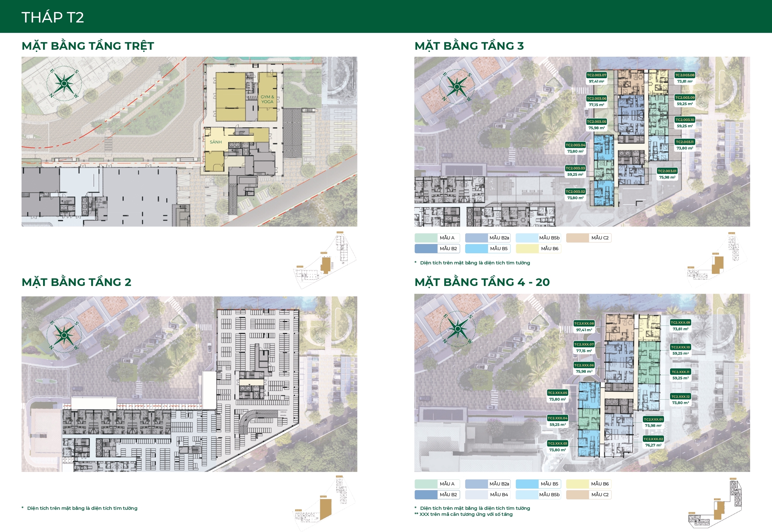Viewport: 772px width, 532px height.
Task: Click the THÁP T2 header title
Action: pyautogui.click(x=53, y=17)
